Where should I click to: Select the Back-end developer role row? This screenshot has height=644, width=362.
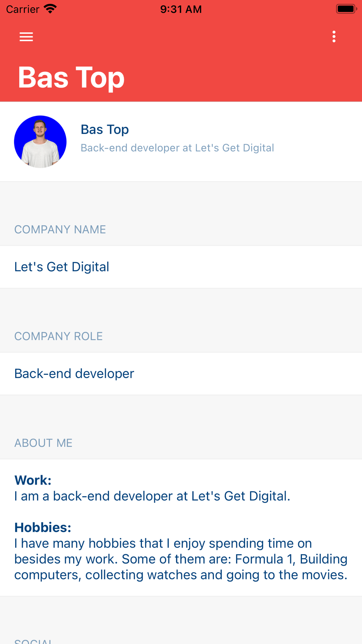pos(181,374)
